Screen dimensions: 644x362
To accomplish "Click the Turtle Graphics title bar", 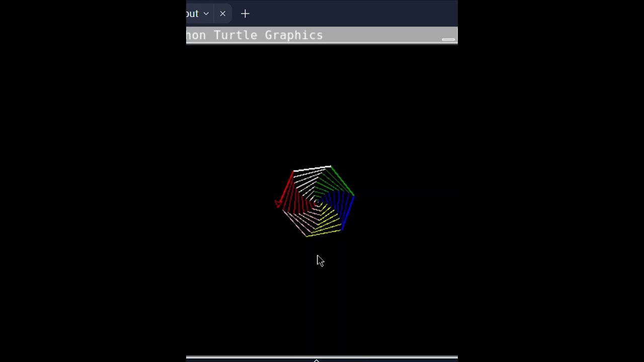I will click(322, 35).
